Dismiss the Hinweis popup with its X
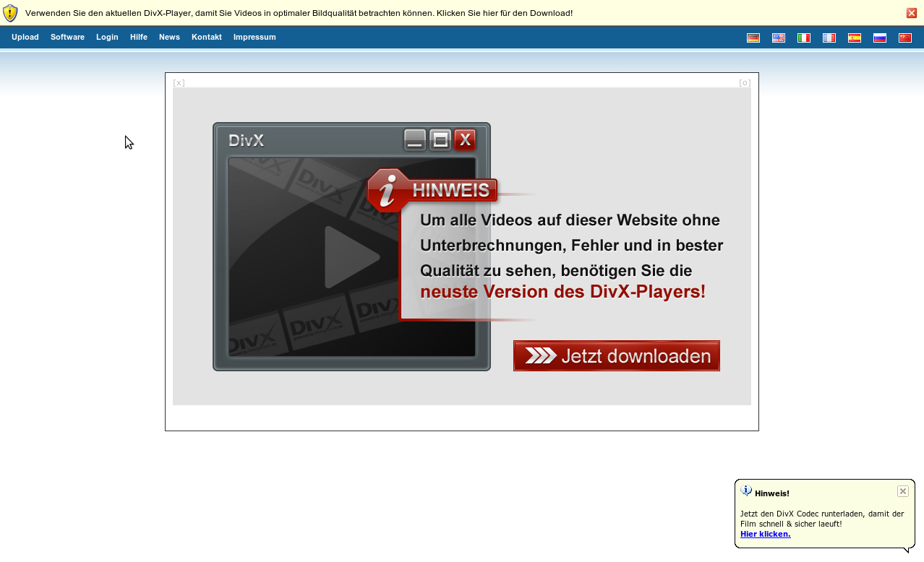924x562 pixels. click(903, 491)
